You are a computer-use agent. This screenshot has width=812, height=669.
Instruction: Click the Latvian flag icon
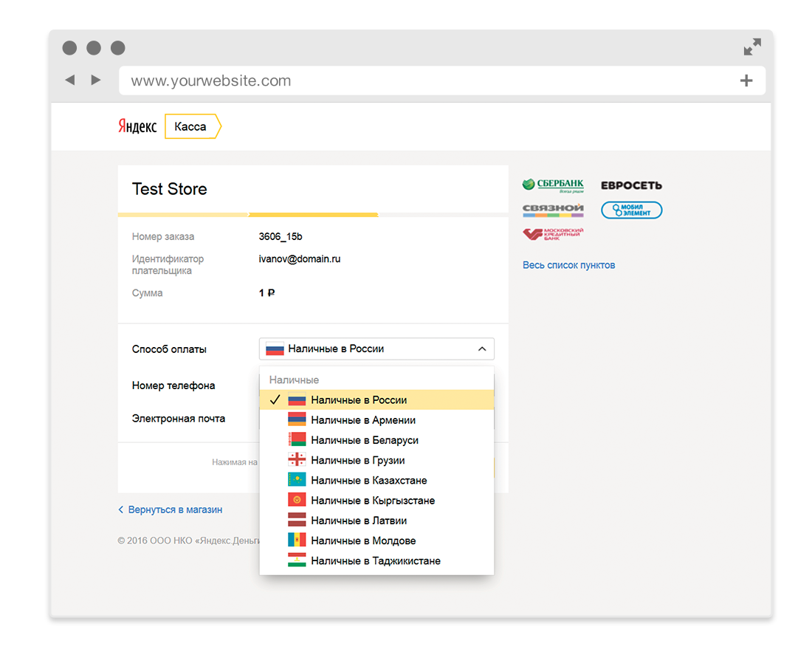coord(297,520)
